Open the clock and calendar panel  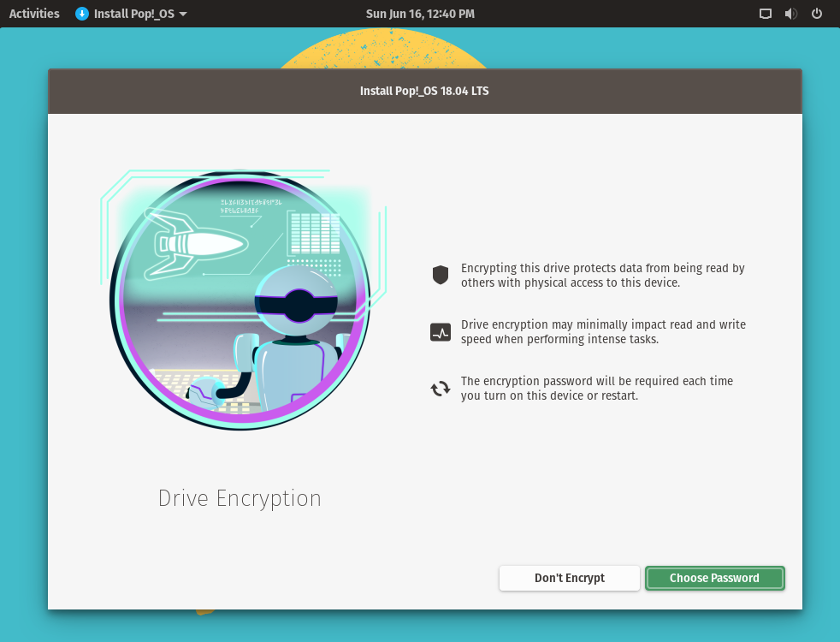pos(420,14)
